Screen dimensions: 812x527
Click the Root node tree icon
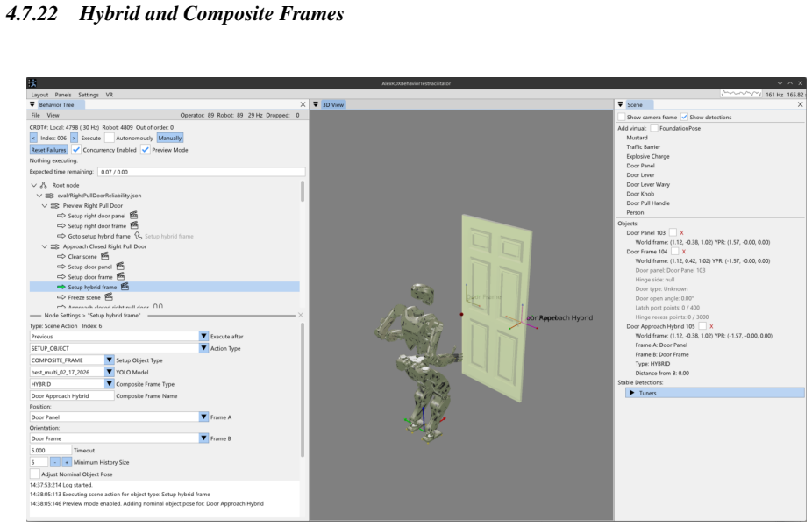pyautogui.click(x=44, y=185)
